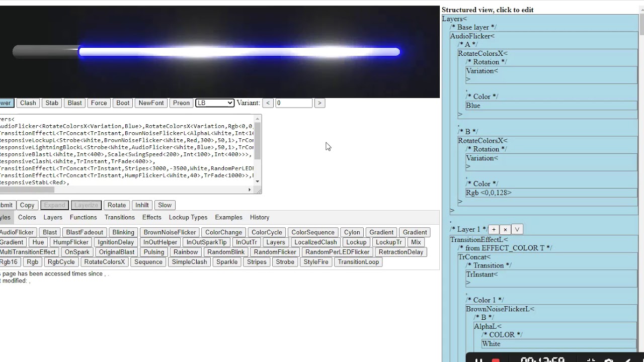This screenshot has height=362, width=644.
Task: Open the Functions tab
Action: pos(83,217)
